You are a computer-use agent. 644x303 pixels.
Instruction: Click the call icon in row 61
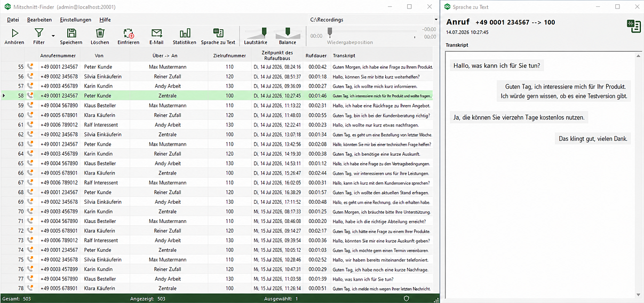pyautogui.click(x=30, y=125)
